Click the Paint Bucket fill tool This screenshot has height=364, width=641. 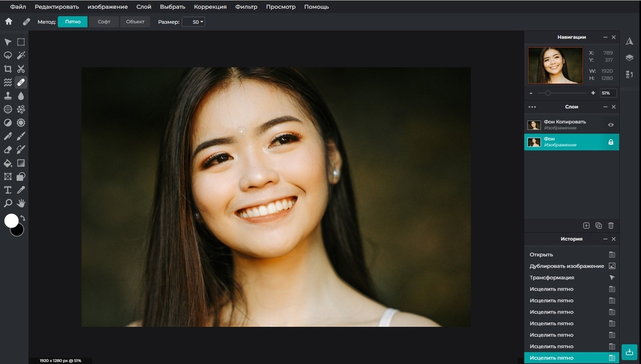[8, 163]
